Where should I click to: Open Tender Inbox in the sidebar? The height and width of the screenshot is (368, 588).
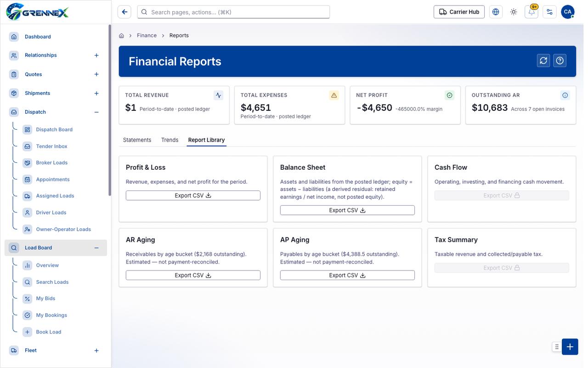click(51, 146)
